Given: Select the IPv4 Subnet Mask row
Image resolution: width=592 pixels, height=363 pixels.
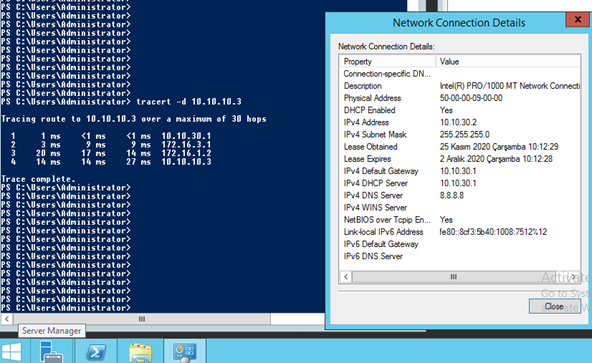Looking at the screenshot, I should click(460, 134).
